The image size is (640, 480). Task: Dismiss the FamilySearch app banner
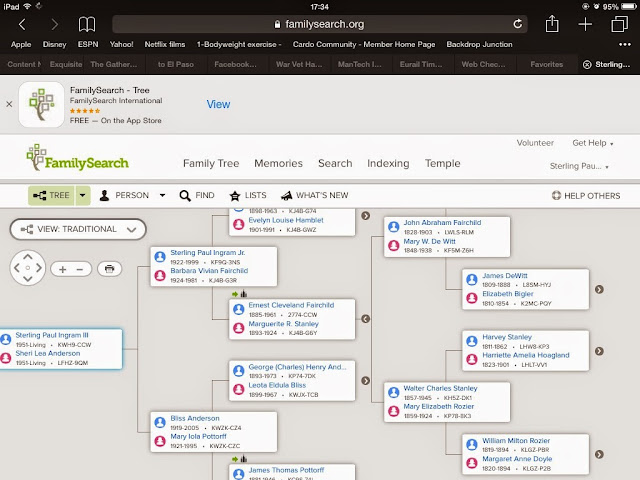[9, 104]
